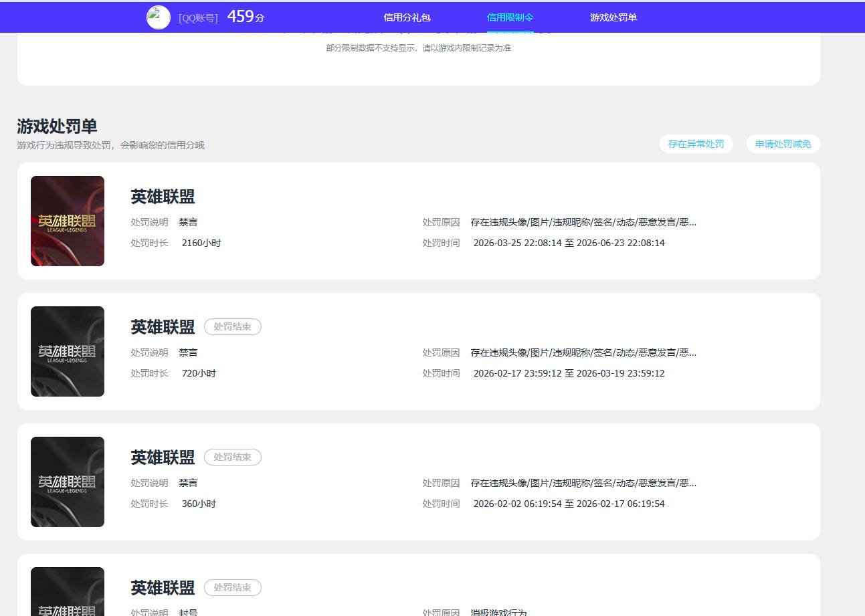Switch to the 信用分礼包 tab
This screenshot has width=865, height=616.
click(409, 17)
